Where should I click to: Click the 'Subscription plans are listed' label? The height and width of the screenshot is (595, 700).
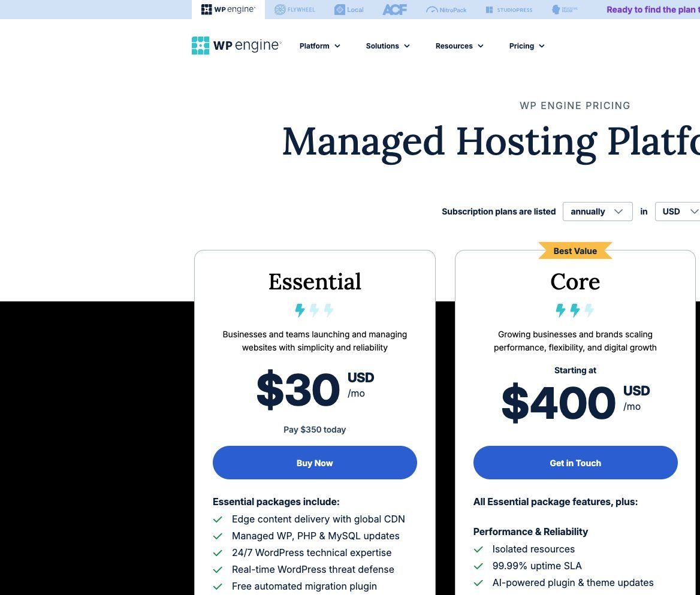point(499,212)
